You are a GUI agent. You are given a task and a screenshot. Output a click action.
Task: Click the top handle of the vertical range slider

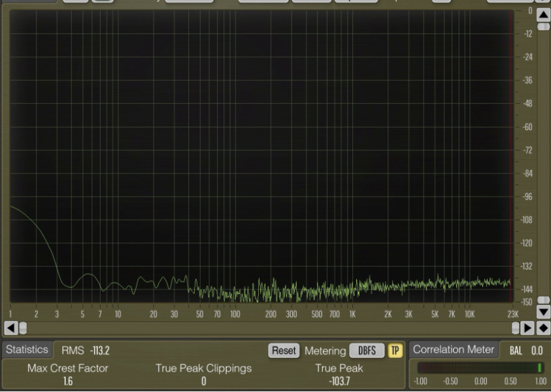point(543,27)
